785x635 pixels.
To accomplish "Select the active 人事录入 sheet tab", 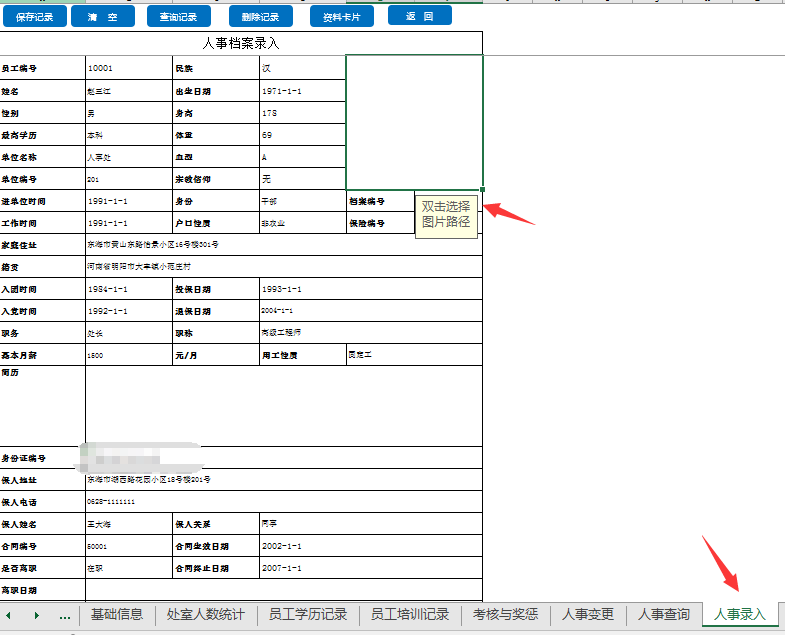I will (740, 614).
